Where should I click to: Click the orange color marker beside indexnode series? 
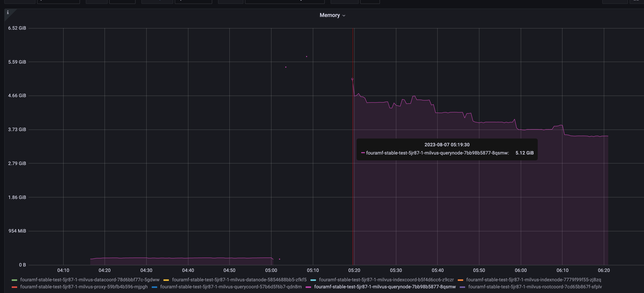coord(461,280)
